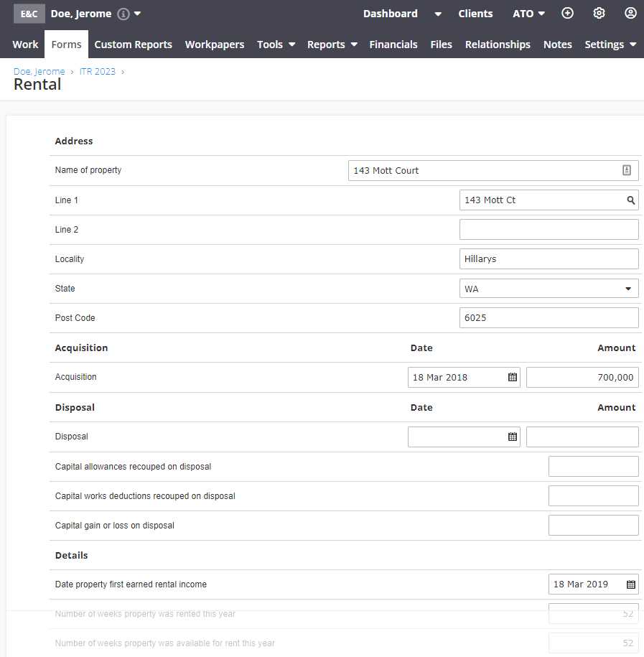The height and width of the screenshot is (657, 644).
Task: Click the Disposal amount field
Action: click(582, 437)
